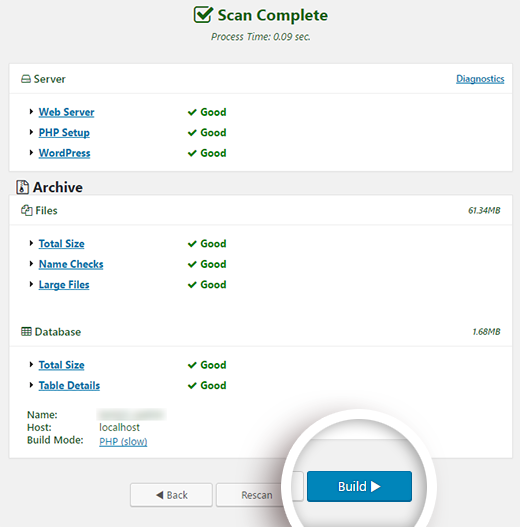The width and height of the screenshot is (520, 527).
Task: Go to previous step with Back
Action: (x=171, y=495)
